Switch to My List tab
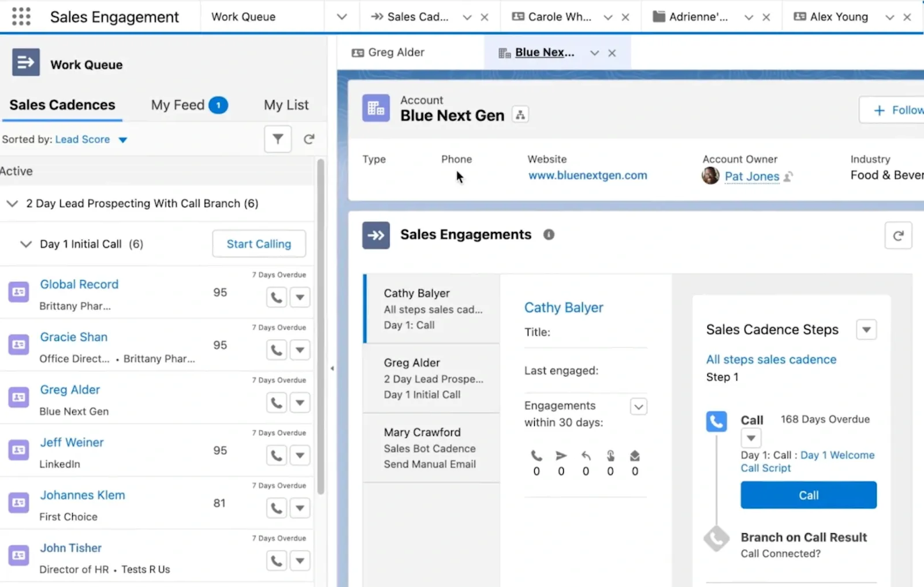Image resolution: width=924 pixels, height=587 pixels. point(286,105)
